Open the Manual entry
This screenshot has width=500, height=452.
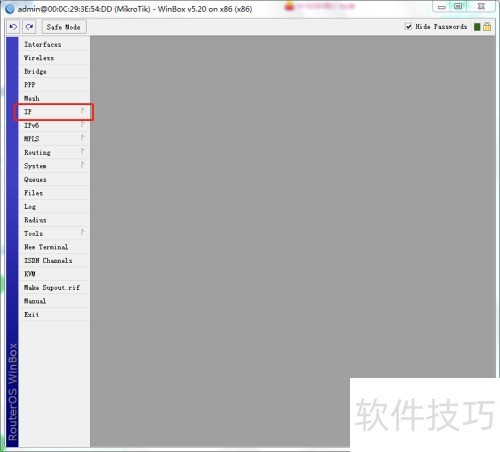point(54,301)
